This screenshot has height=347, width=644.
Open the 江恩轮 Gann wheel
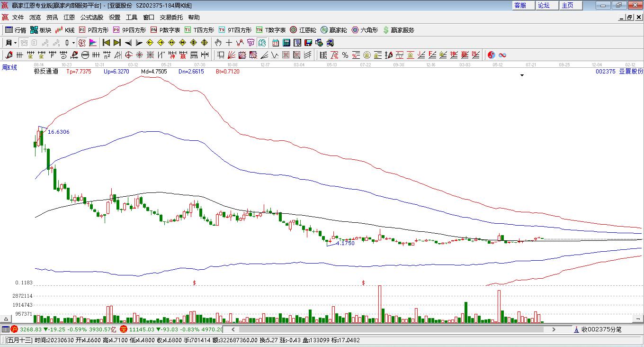[303, 30]
